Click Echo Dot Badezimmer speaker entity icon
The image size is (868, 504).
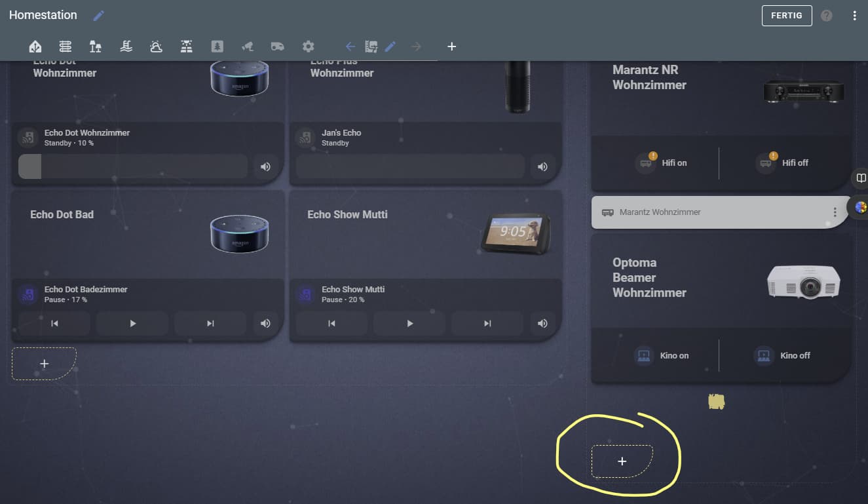point(28,294)
